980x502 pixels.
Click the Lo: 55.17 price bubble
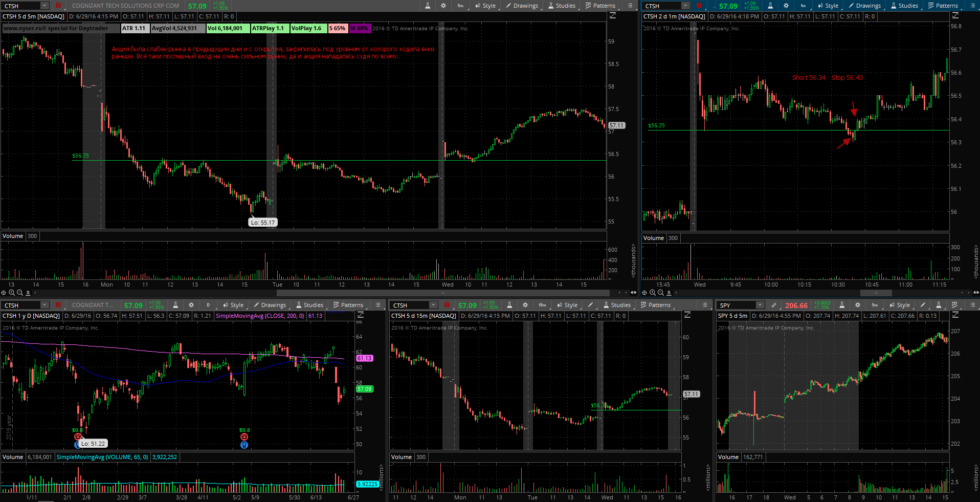(263, 223)
